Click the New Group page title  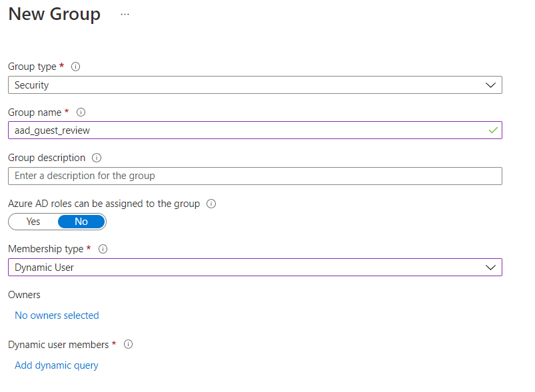[55, 14]
